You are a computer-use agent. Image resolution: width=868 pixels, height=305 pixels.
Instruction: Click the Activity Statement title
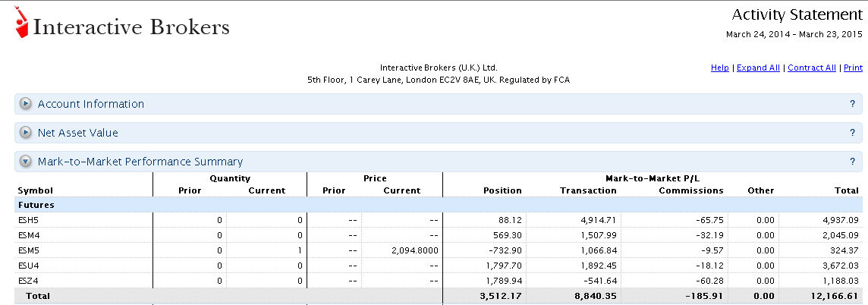(x=797, y=14)
